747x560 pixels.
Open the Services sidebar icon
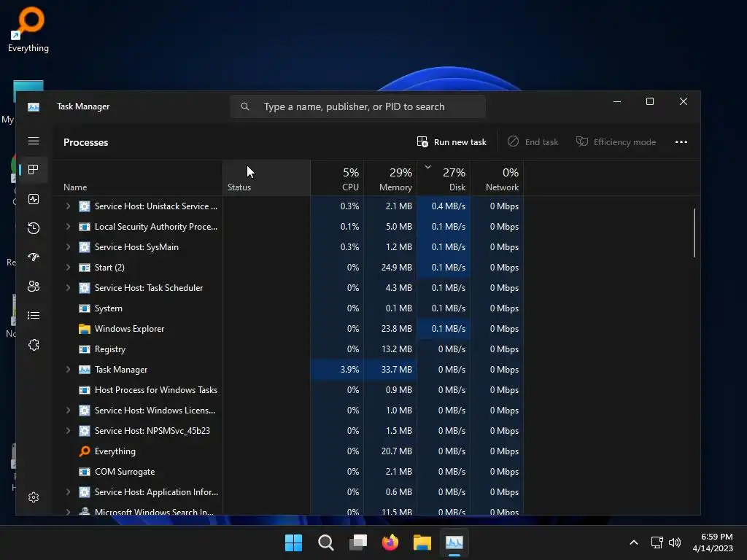[34, 345]
